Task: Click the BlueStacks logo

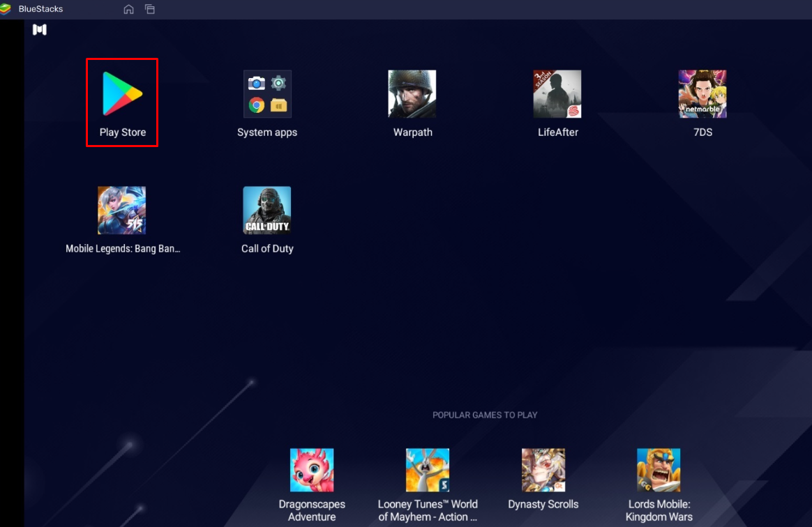Action: coord(10,9)
